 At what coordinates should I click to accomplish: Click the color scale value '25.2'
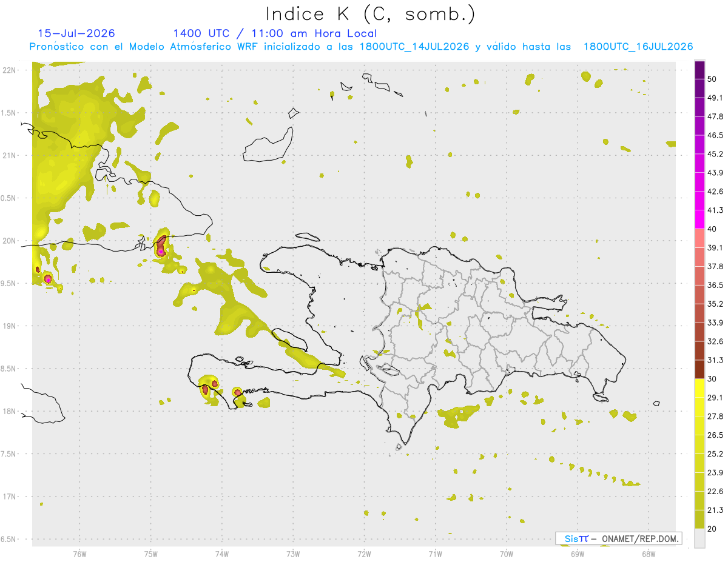715,454
